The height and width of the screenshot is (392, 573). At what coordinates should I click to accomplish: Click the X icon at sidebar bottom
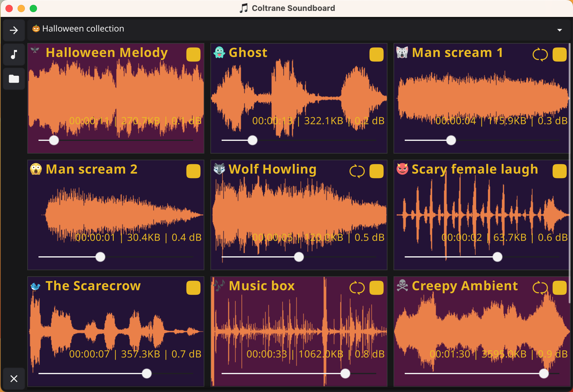pos(14,379)
